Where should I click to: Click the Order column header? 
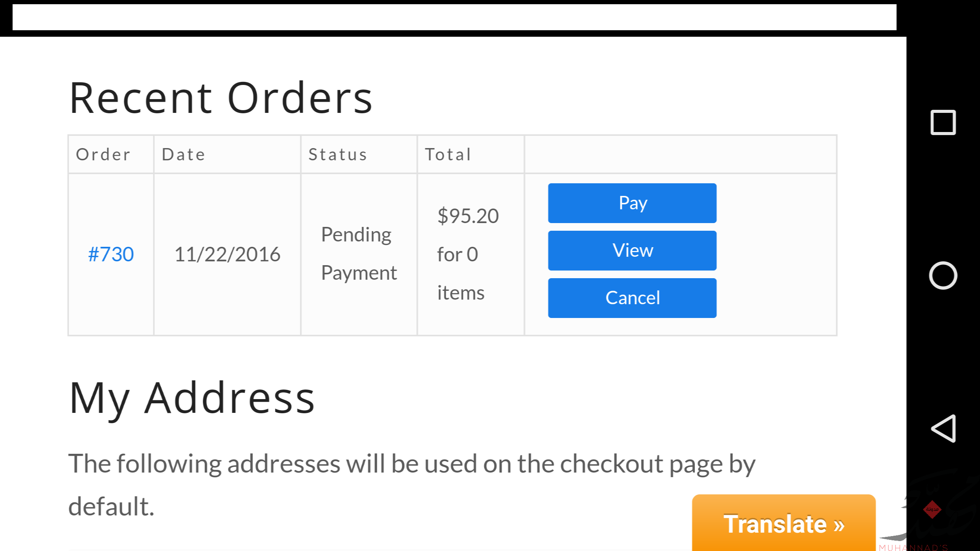point(103,155)
